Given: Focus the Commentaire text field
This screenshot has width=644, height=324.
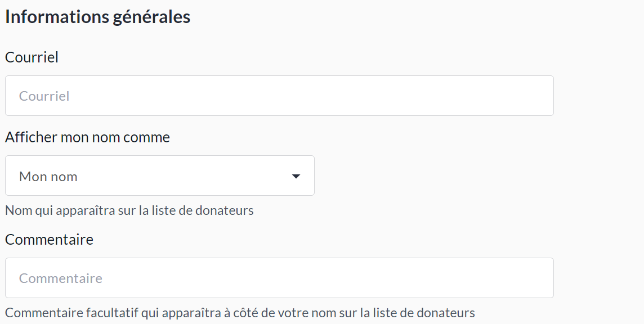Looking at the screenshot, I should [279, 278].
